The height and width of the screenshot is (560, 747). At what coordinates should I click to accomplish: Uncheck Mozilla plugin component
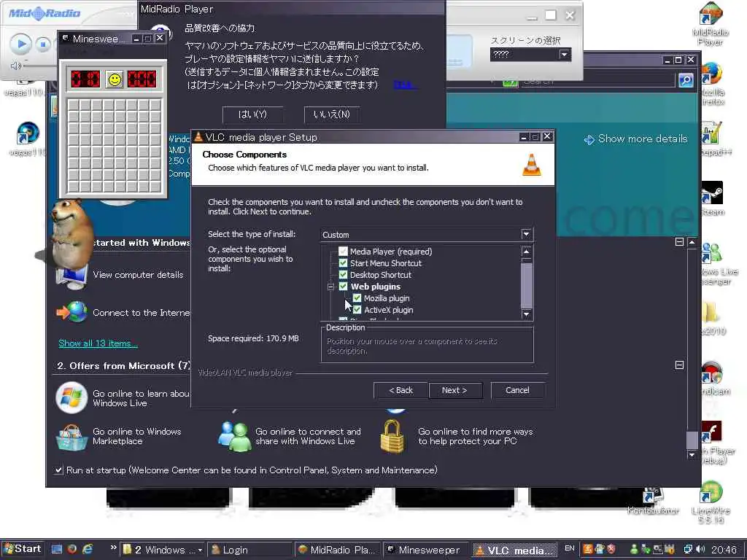coord(357,298)
